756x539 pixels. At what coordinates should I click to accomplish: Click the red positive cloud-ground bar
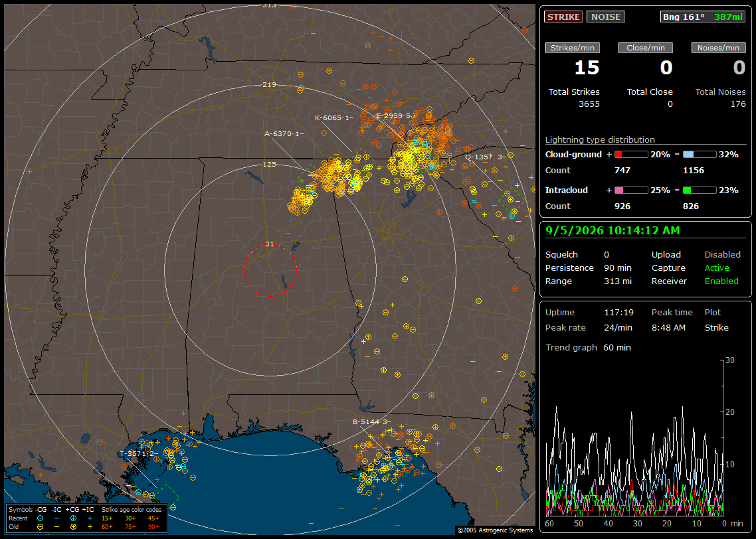(631, 155)
